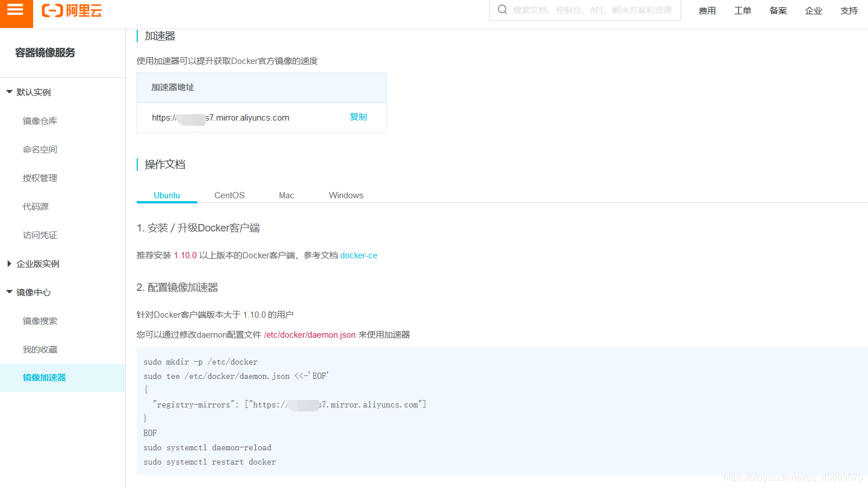Open 访问凭证 in the sidebar

pos(40,235)
